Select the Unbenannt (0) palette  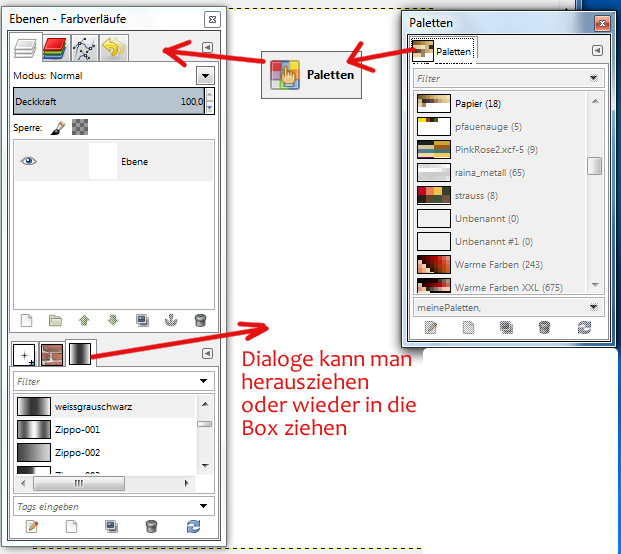(501, 219)
